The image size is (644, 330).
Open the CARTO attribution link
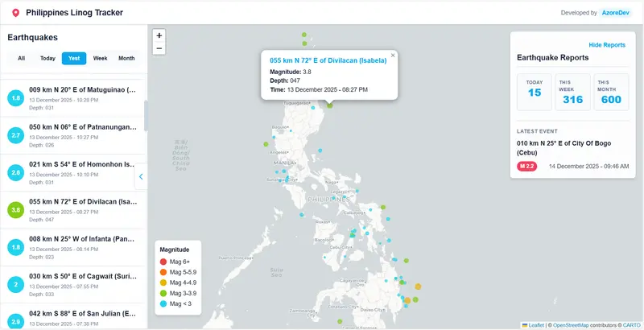click(x=631, y=325)
